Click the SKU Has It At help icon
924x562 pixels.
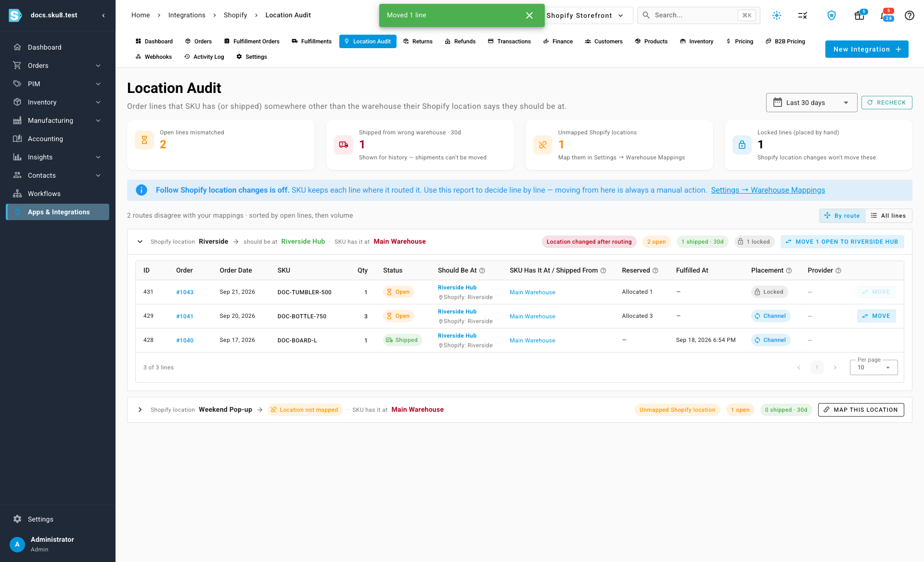603,271
